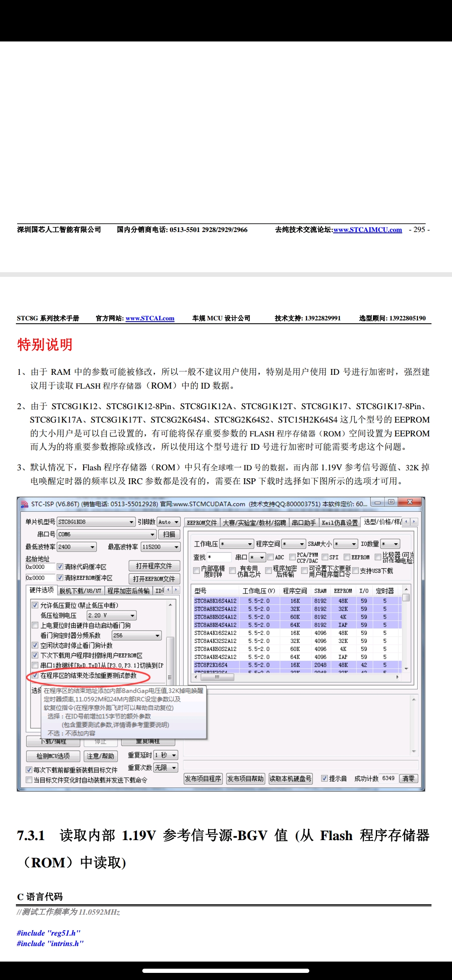Open www.STCAIMCU.com forum link in footer
The width and height of the screenshot is (452, 980).
[367, 230]
